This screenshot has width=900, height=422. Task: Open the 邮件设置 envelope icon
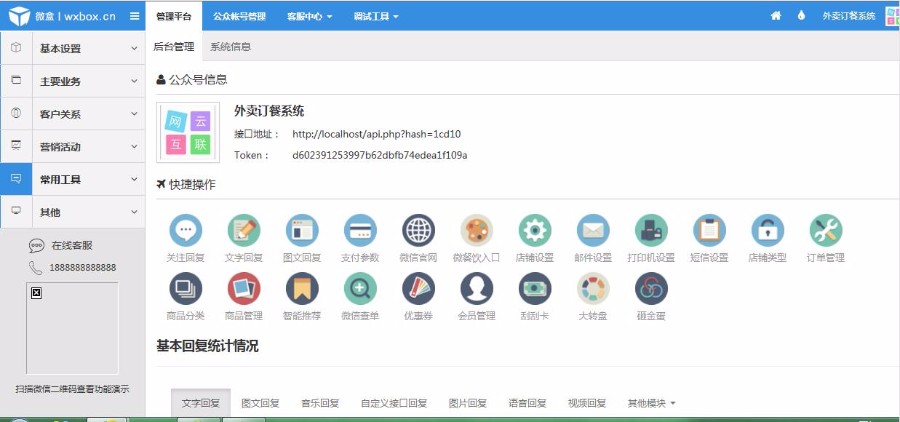click(593, 230)
